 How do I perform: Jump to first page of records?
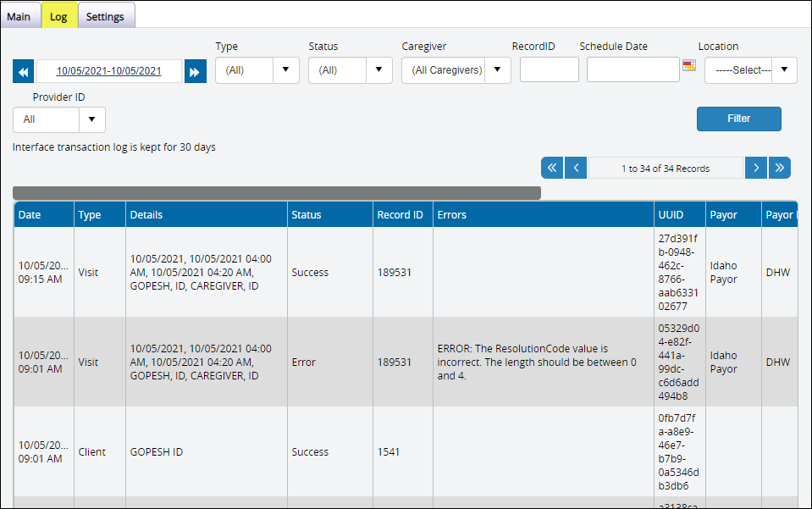552,168
